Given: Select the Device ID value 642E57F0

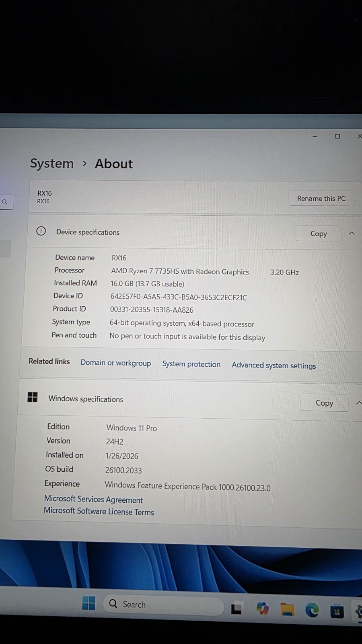Looking at the screenshot, I should 179,297.
